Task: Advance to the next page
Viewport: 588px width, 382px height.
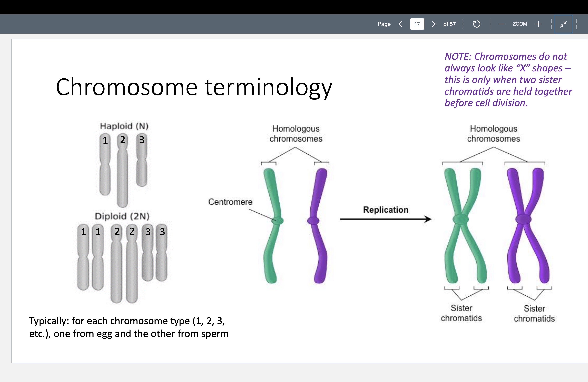Action: [x=434, y=24]
